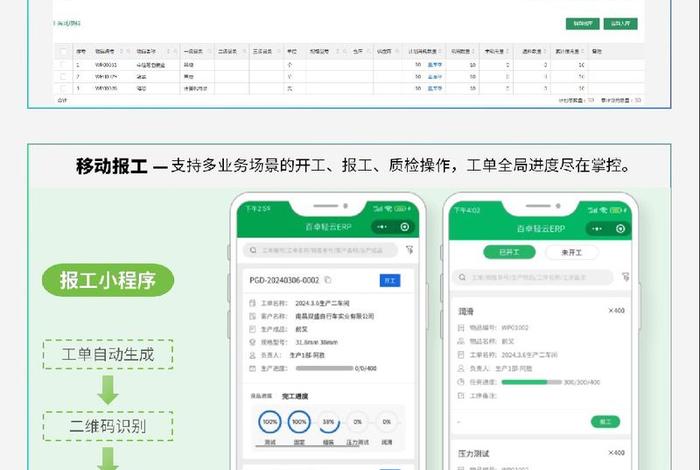Select the 已开工 filter pill in the right phone
This screenshot has width=700, height=470.
pyautogui.click(x=509, y=252)
